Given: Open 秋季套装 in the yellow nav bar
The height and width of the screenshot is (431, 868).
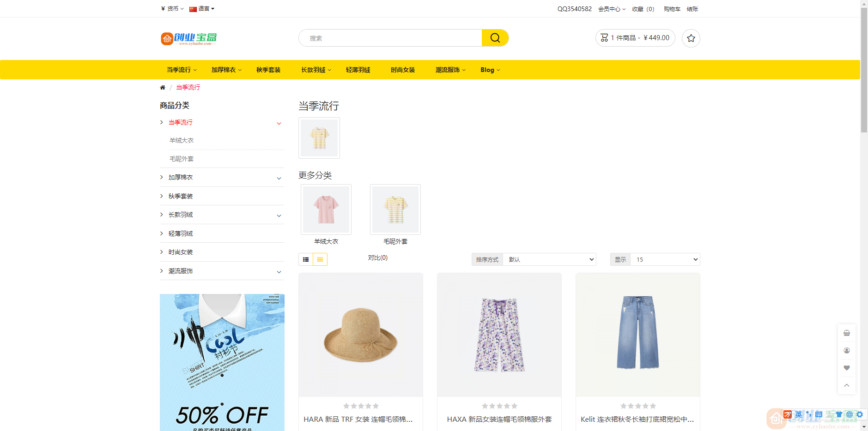Looking at the screenshot, I should tap(268, 70).
